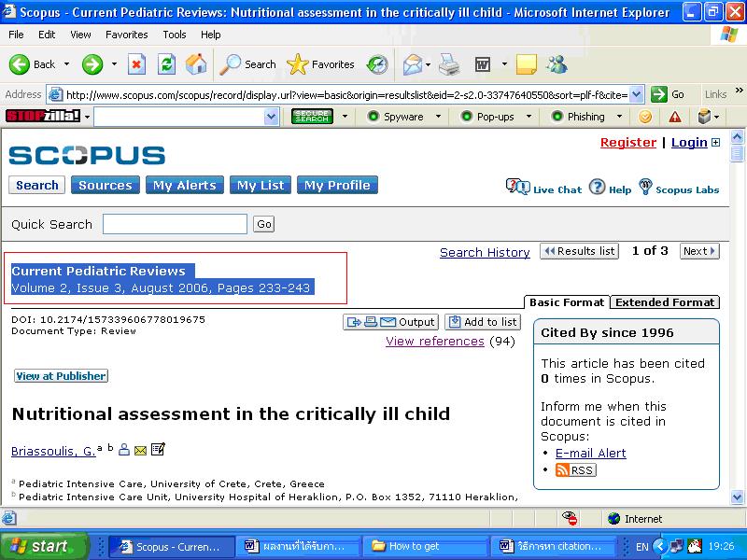
Task: Click the STOPzilla logo button
Action: [43, 116]
